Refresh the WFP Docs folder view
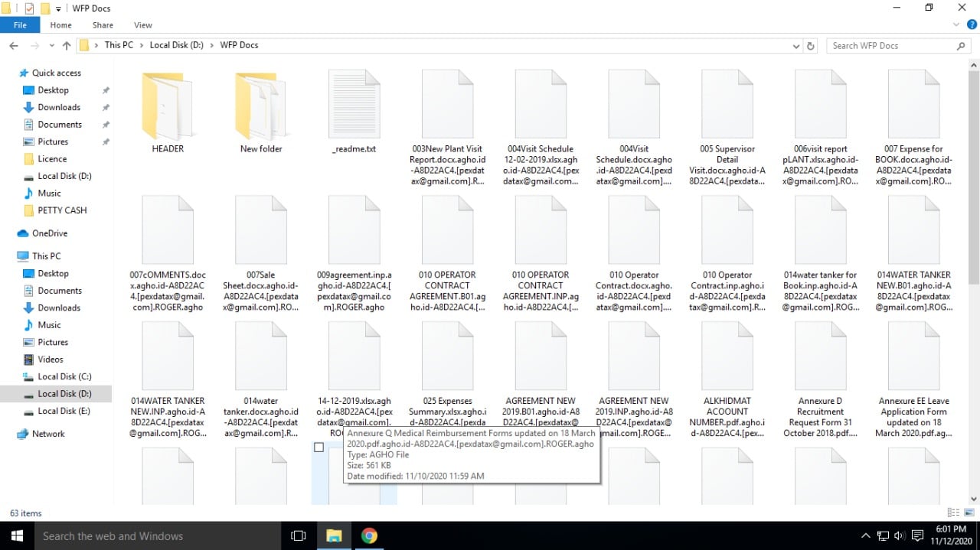 [811, 46]
